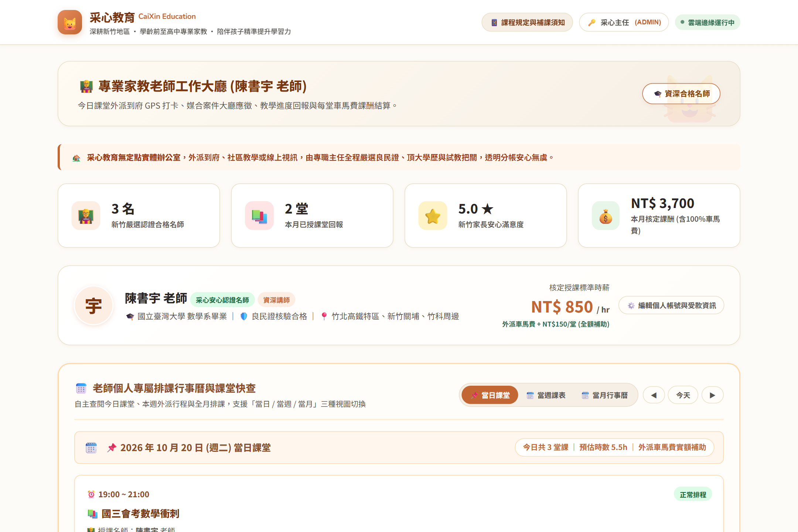The width and height of the screenshot is (798, 532).
Task: Click the NT$ 850 hourly rate value
Action: tap(562, 307)
